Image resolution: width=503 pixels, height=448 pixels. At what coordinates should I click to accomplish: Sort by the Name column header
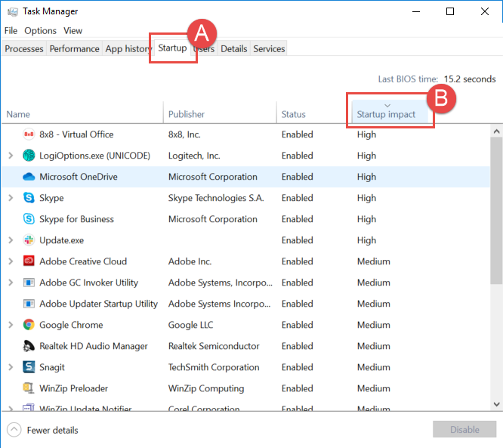[83, 114]
